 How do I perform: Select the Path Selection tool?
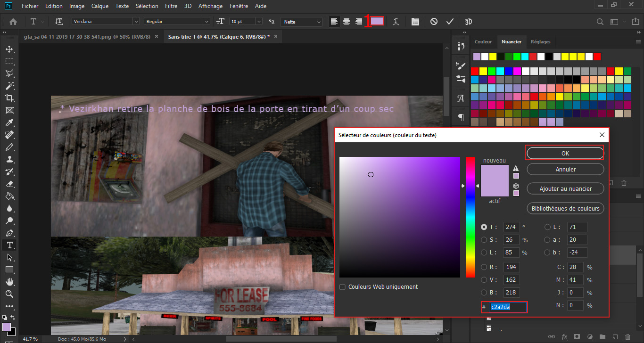pyautogui.click(x=9, y=257)
